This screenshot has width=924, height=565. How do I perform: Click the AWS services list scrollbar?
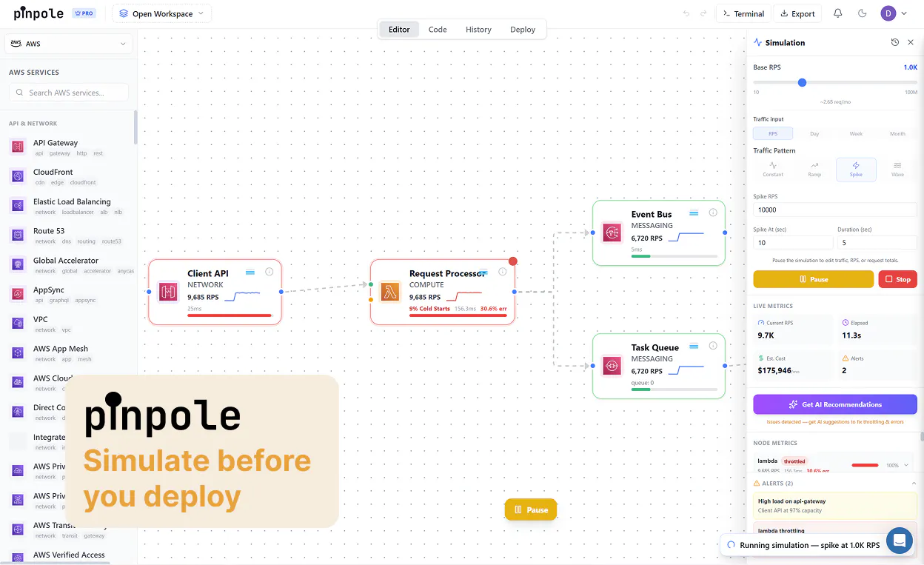[135, 127]
